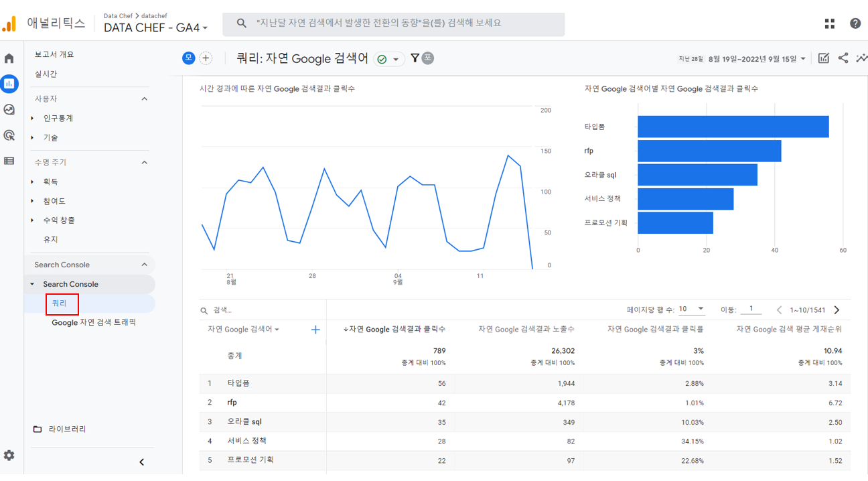Click the filter funnel icon
Screen dimensions: 868x481
coord(415,58)
